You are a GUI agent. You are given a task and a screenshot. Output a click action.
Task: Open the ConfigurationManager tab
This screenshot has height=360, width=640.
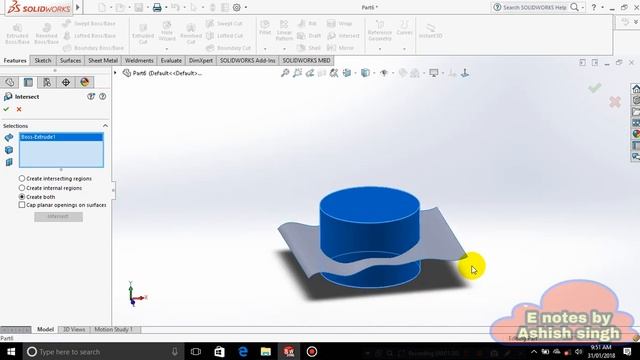pos(47,82)
